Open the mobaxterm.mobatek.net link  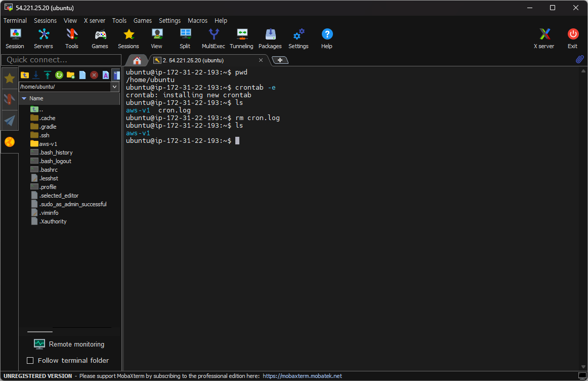tap(302, 376)
